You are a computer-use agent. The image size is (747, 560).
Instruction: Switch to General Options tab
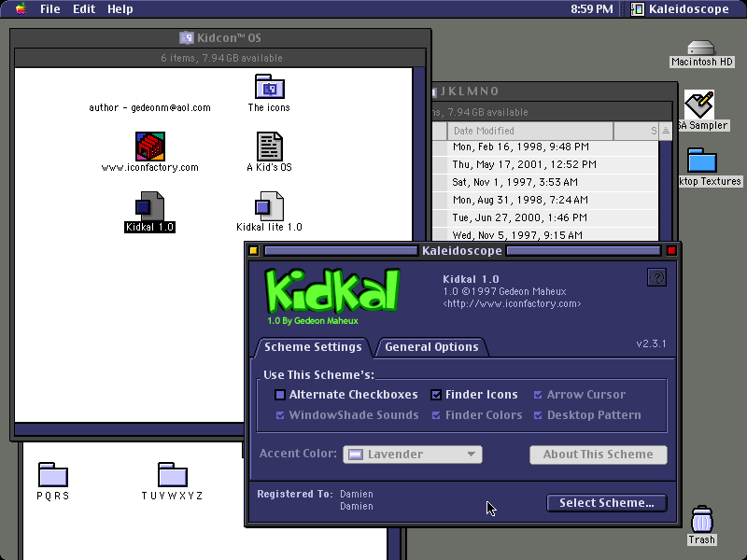(x=431, y=347)
